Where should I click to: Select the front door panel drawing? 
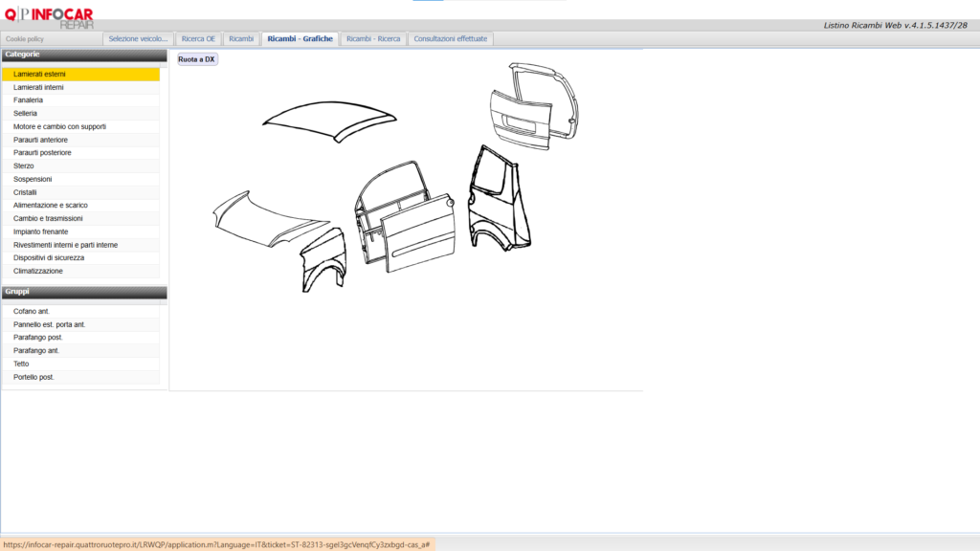point(417,232)
